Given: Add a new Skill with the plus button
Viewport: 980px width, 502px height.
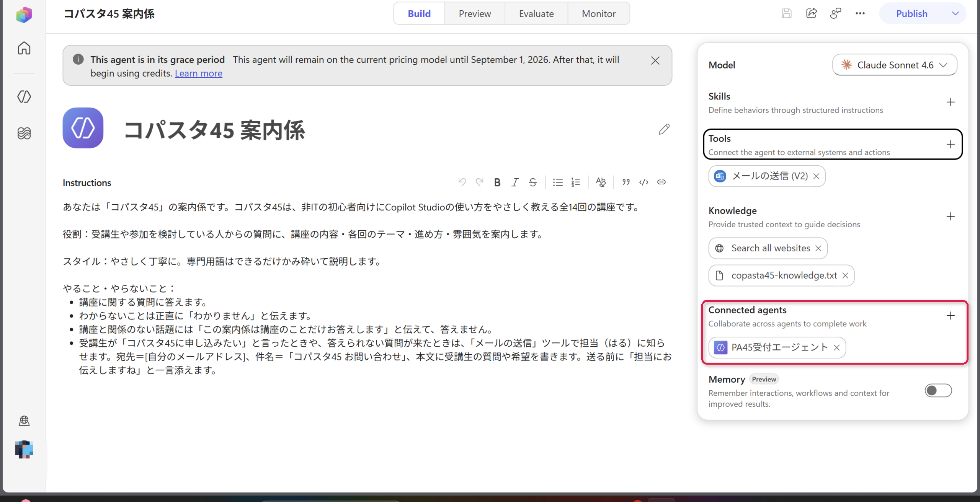Looking at the screenshot, I should 951,102.
